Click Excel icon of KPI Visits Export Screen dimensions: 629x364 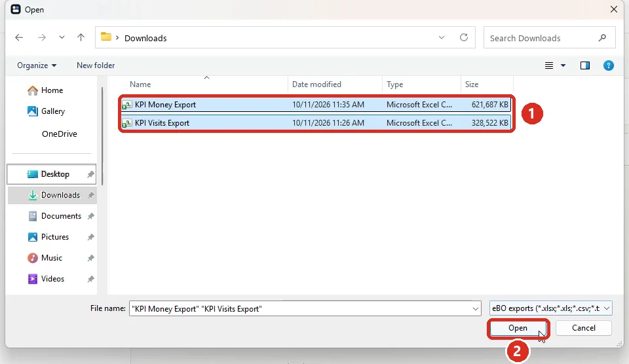126,124
